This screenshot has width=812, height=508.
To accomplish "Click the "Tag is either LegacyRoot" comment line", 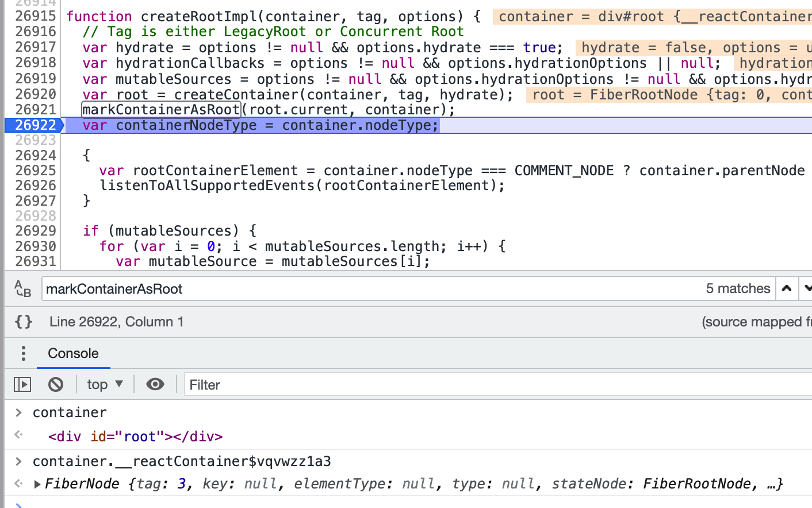I will (x=273, y=32).
